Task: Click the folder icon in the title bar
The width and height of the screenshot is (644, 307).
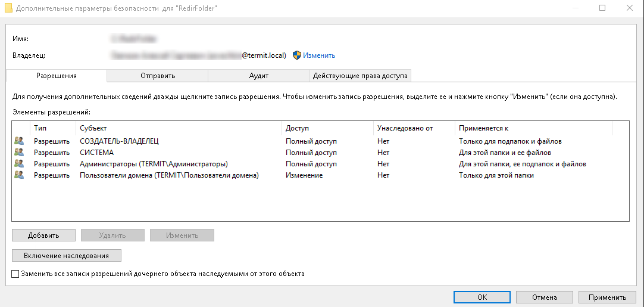Action: pos(8,8)
